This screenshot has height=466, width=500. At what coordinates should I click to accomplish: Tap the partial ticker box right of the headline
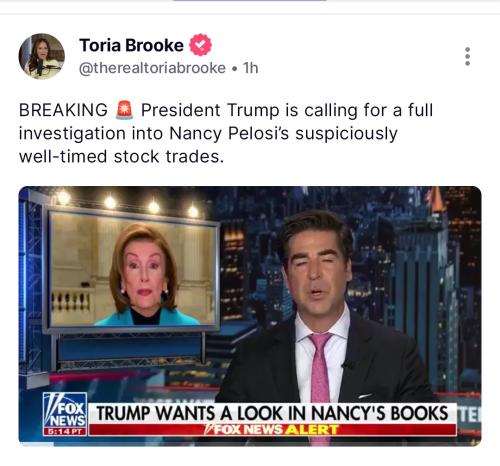coord(469,416)
